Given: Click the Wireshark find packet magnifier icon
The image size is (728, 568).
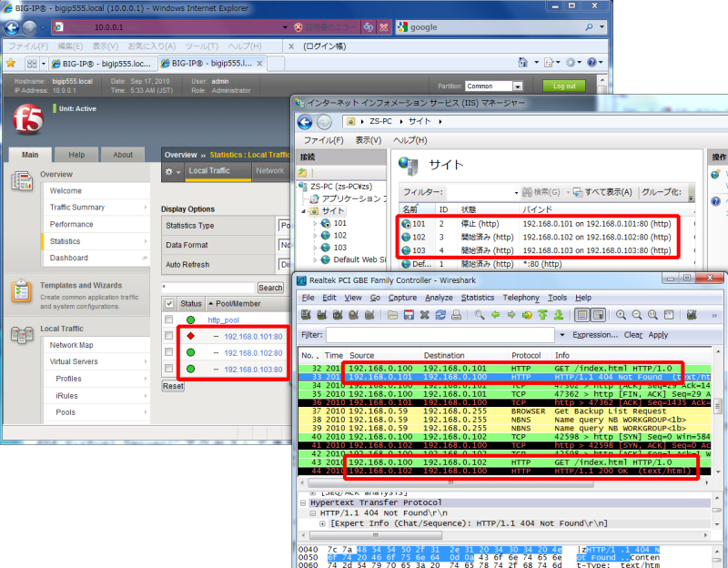Looking at the screenshot, I should [479, 315].
